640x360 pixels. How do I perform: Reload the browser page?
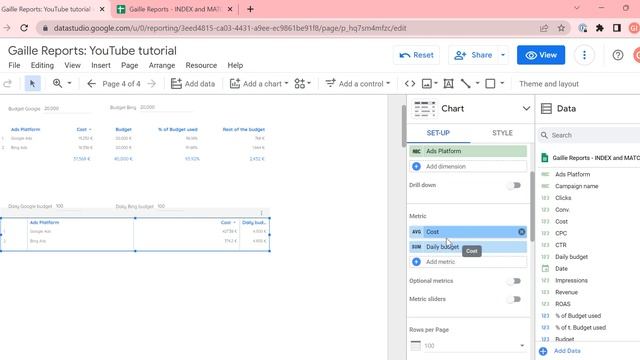coord(24,28)
